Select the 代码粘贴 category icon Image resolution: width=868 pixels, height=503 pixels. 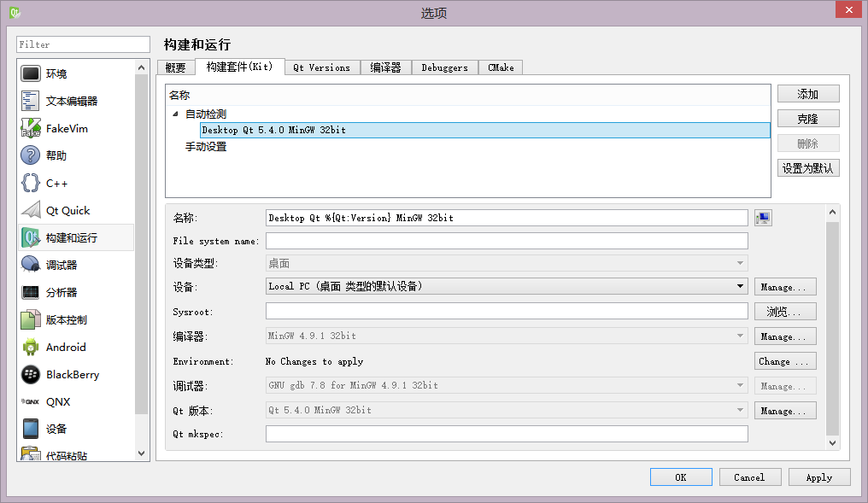coord(31,453)
